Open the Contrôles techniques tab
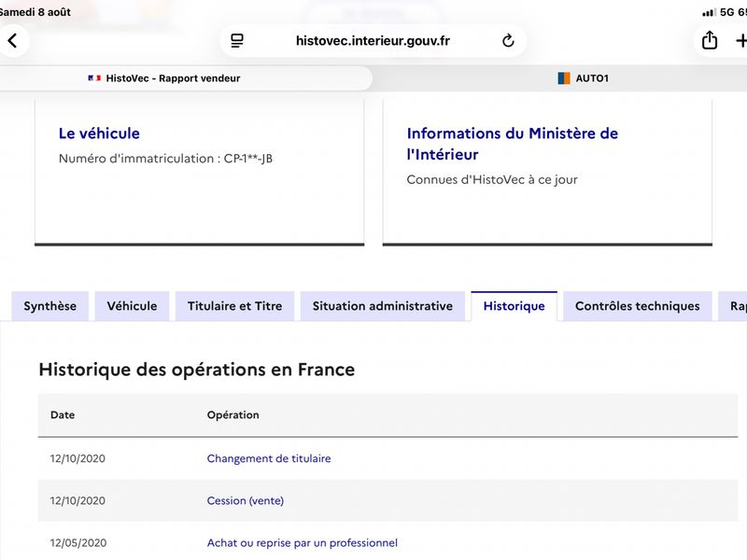Image resolution: width=747 pixels, height=560 pixels. tap(638, 306)
